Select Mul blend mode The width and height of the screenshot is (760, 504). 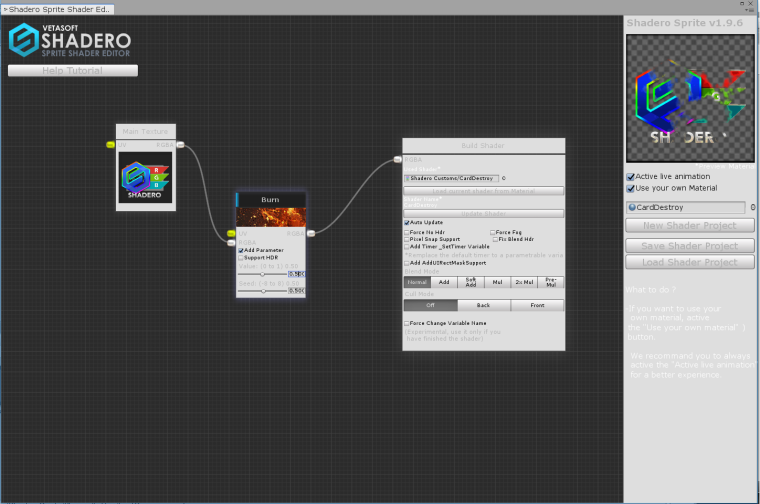[x=497, y=282]
